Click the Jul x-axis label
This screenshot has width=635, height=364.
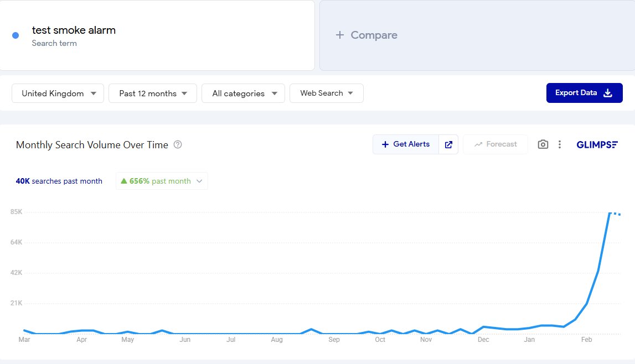(x=231, y=340)
